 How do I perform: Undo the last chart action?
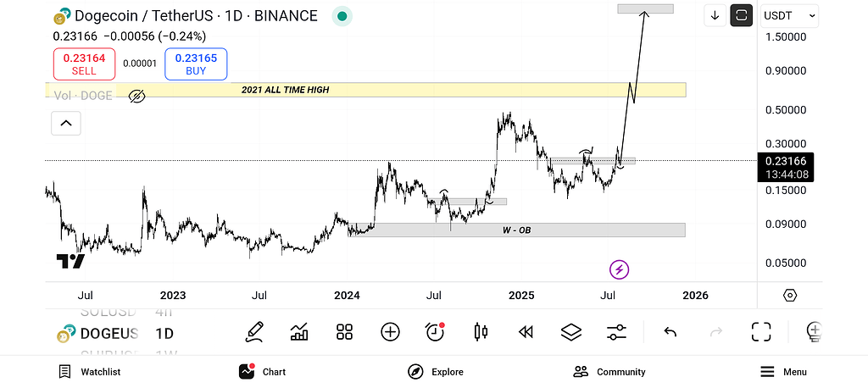pos(670,332)
